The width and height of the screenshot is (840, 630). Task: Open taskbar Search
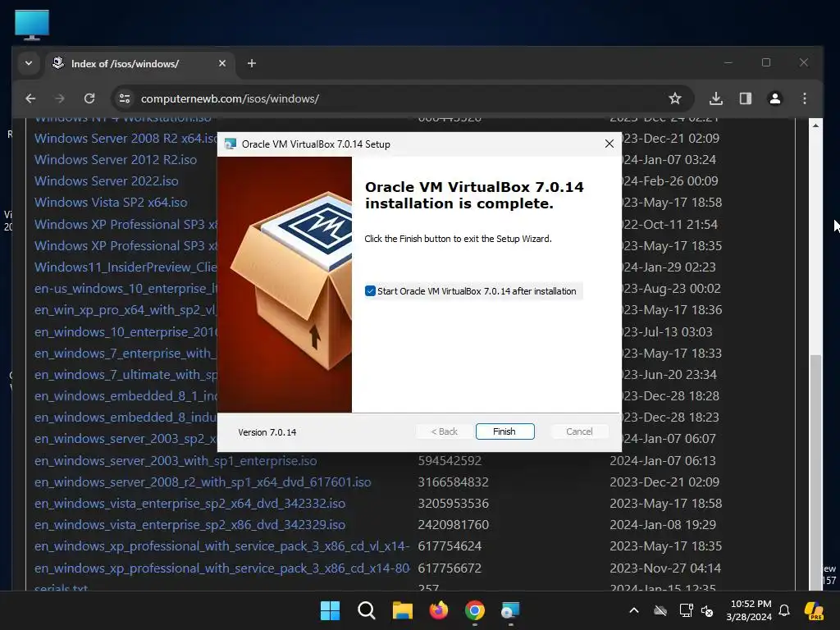[x=367, y=610]
